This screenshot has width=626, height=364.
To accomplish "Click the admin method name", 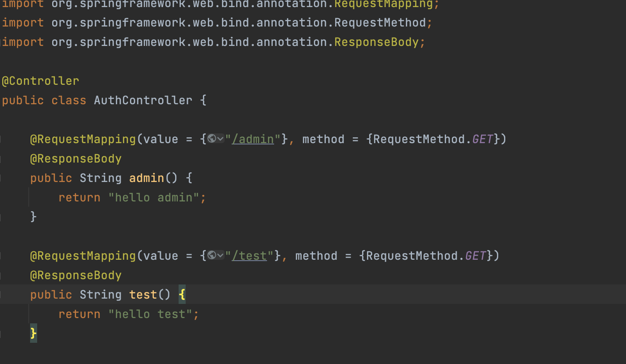I will [x=146, y=178].
